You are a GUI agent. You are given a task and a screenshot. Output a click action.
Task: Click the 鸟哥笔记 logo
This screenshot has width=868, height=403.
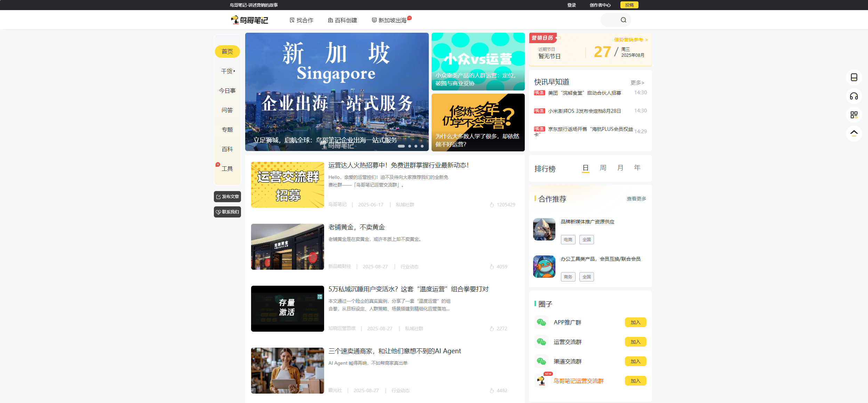click(x=250, y=20)
